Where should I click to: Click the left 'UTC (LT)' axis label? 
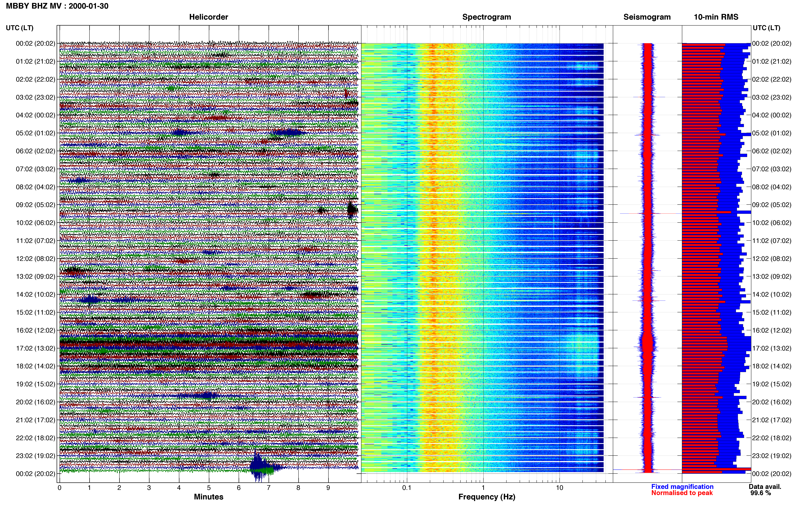tap(19, 28)
